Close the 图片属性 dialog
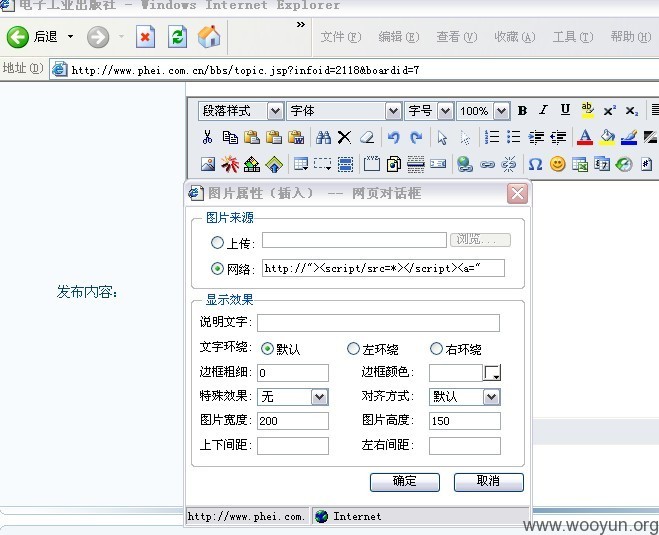This screenshot has width=659, height=535. [517, 193]
